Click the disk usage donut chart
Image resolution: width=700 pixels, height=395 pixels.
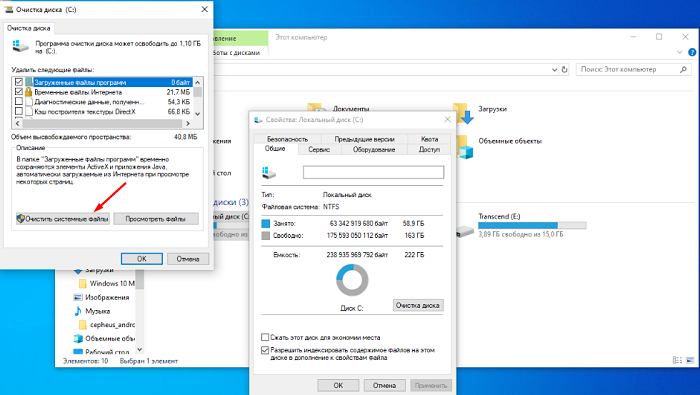pos(352,280)
